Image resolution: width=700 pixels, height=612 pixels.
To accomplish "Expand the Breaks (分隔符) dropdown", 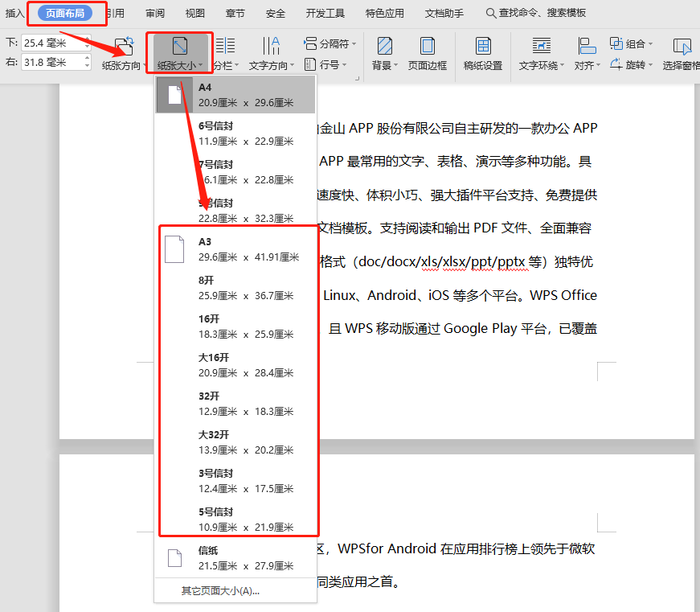I will pyautogui.click(x=329, y=43).
